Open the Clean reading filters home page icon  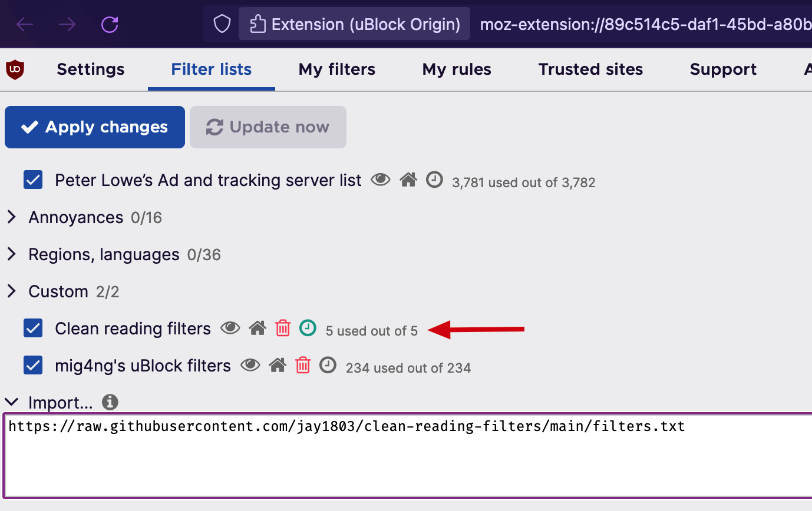(258, 328)
